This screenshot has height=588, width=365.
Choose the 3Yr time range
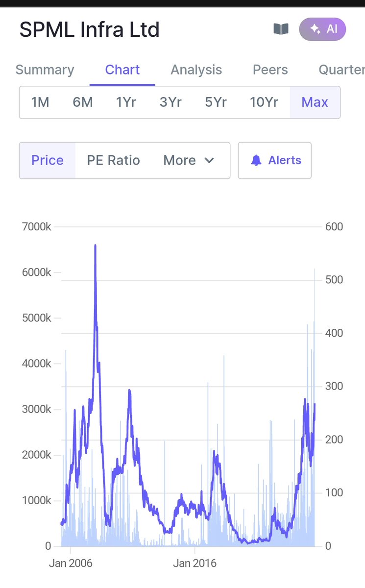pyautogui.click(x=170, y=102)
